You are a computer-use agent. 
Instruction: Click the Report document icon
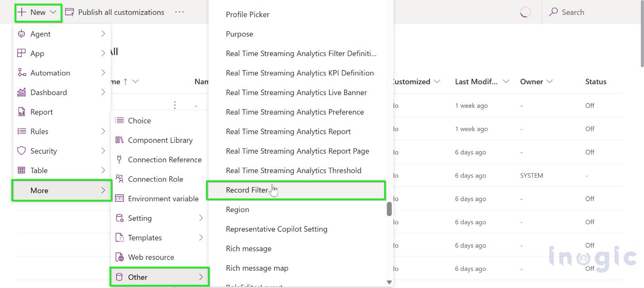click(21, 112)
